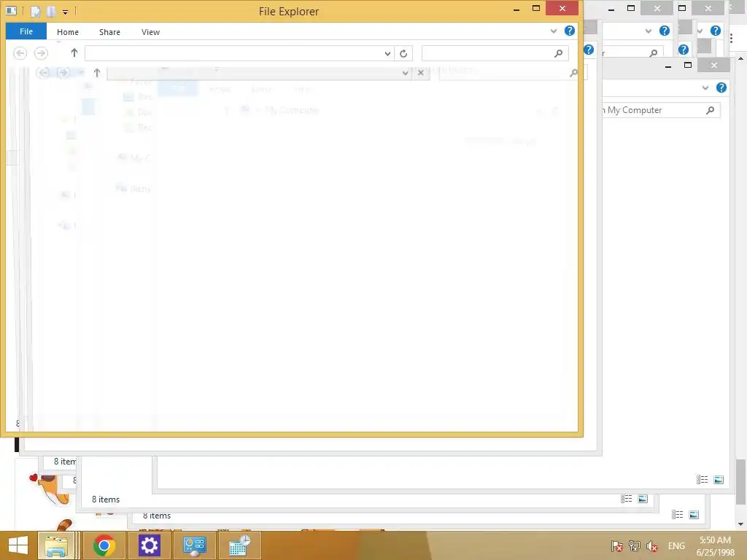Image resolution: width=747 pixels, height=560 pixels.
Task: Switch to the Home ribbon tab
Action: pyautogui.click(x=68, y=32)
